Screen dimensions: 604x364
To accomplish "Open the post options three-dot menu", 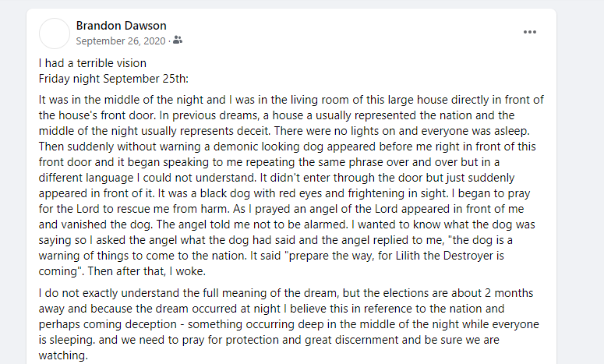I will [530, 32].
